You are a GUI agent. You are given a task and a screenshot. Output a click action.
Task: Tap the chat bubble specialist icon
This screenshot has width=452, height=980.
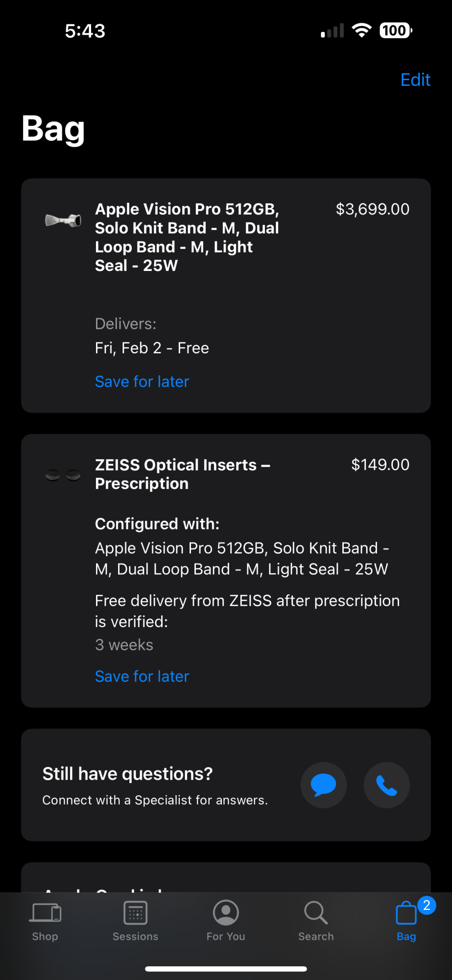323,785
